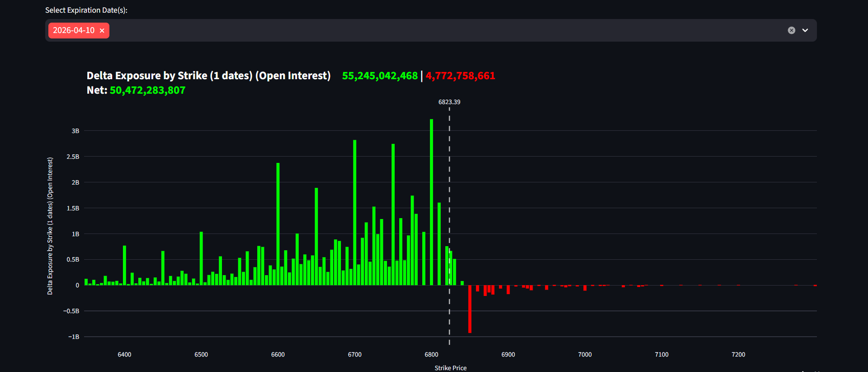Click the tall green bar at strike 6750
The width and height of the screenshot is (868, 372).
coord(393,215)
